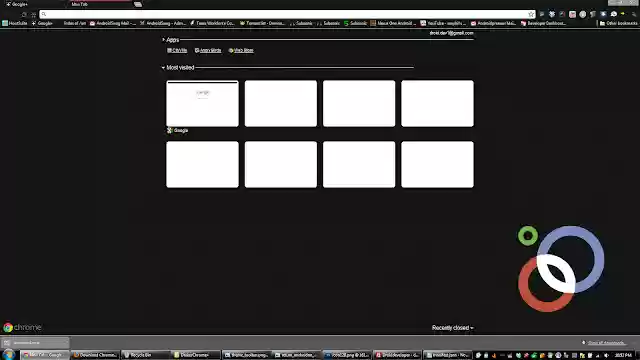640x360 pixels.
Task: Click the account email at top right
Action: point(451,33)
